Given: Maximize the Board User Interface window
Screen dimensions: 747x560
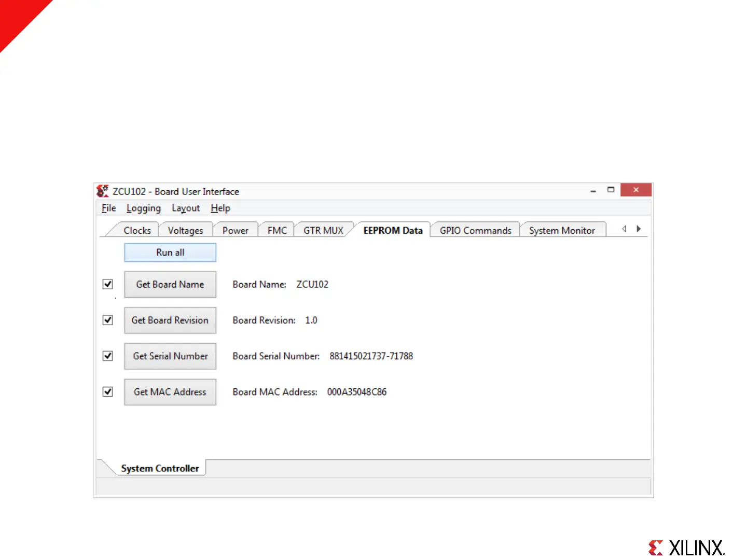Looking at the screenshot, I should (x=611, y=190).
